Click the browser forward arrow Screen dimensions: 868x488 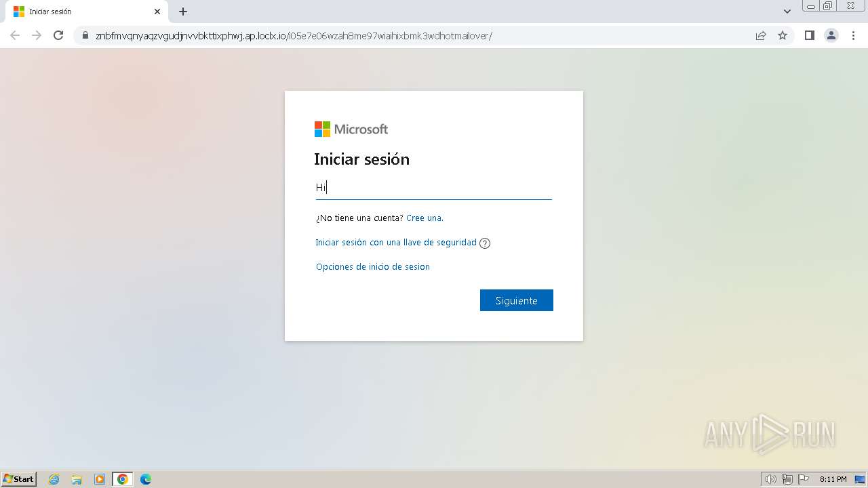(x=37, y=35)
